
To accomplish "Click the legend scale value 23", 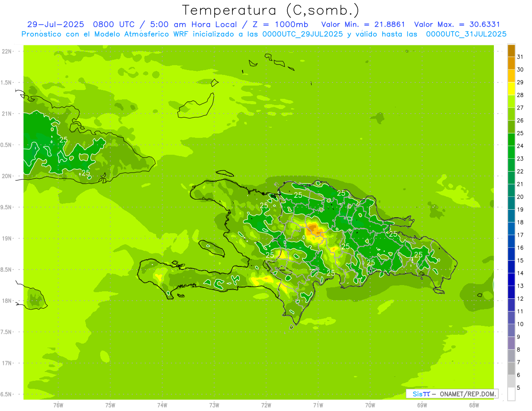I will pos(520,159).
